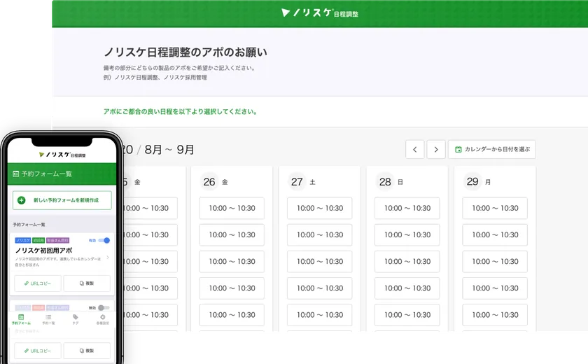Screen dimensions: 588x364
Task: Tap the 予約フォーム一覧 header icon on phone
Action: click(16, 174)
